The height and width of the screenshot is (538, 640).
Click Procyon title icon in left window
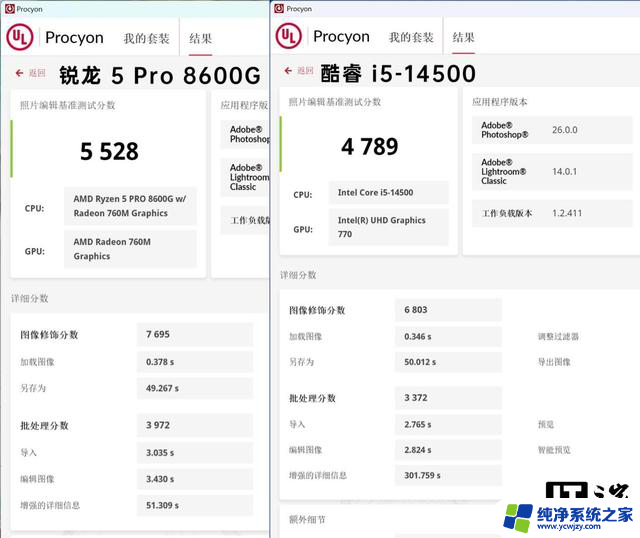click(x=10, y=9)
